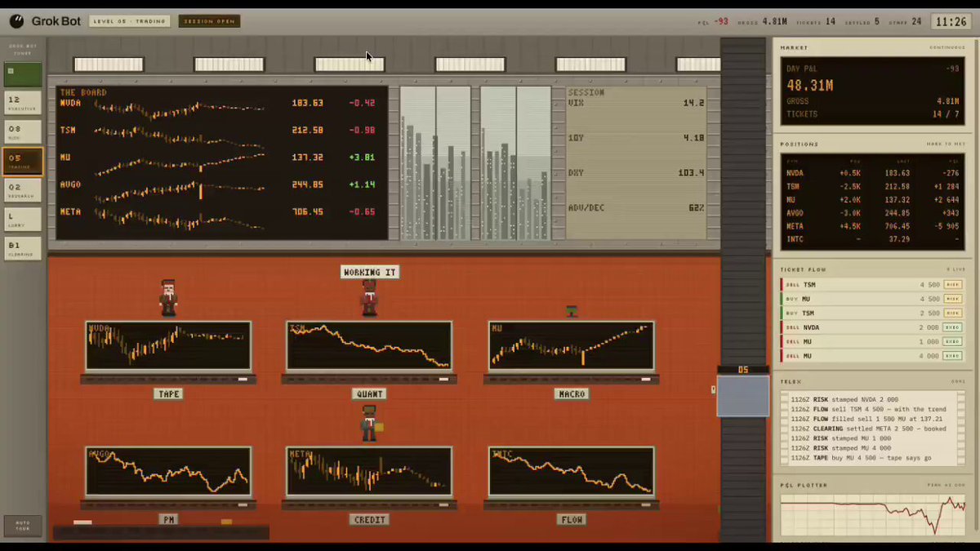Image resolution: width=980 pixels, height=551 pixels.
Task: Select the trader under the Working It bubble
Action: tap(369, 297)
